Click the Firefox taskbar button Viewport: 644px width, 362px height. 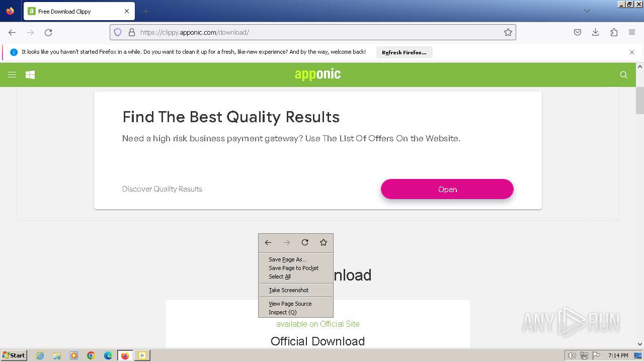(x=125, y=355)
